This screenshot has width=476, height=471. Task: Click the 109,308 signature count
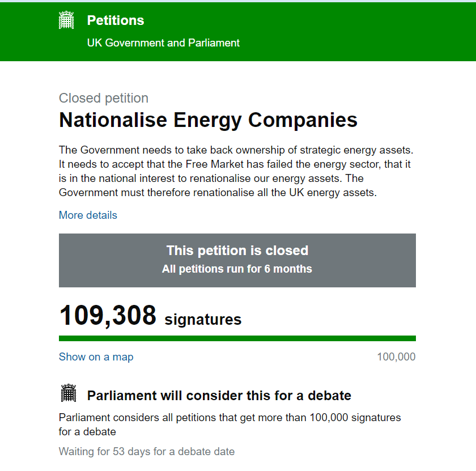click(x=108, y=316)
